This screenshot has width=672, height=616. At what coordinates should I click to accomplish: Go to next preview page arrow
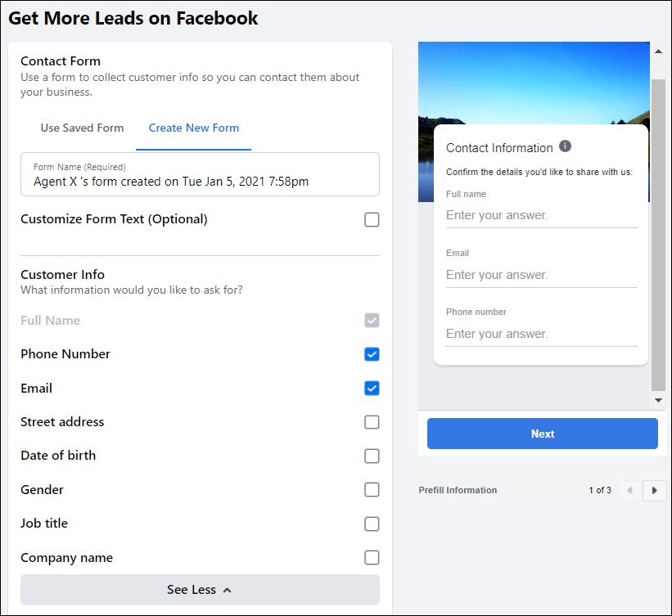pyautogui.click(x=654, y=490)
